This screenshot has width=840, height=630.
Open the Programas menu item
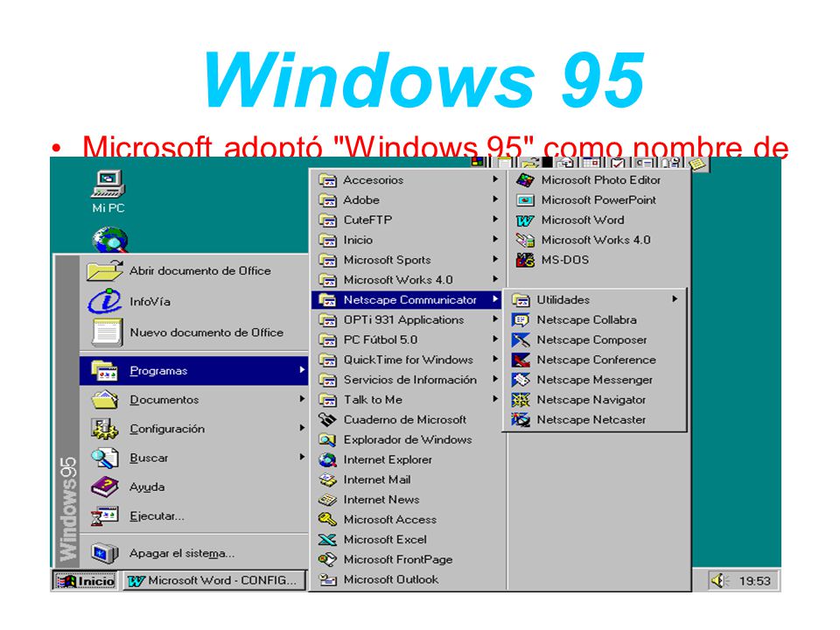click(194, 371)
